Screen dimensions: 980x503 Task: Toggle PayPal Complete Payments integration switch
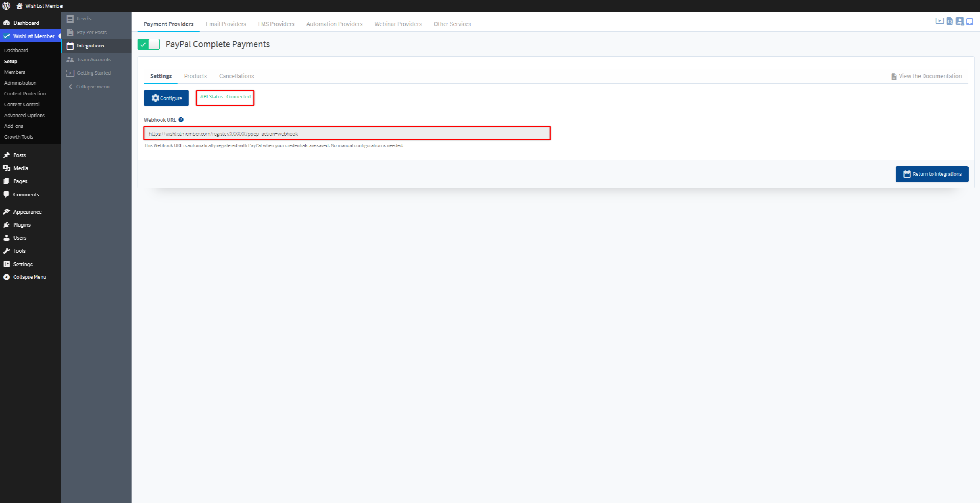(x=149, y=44)
